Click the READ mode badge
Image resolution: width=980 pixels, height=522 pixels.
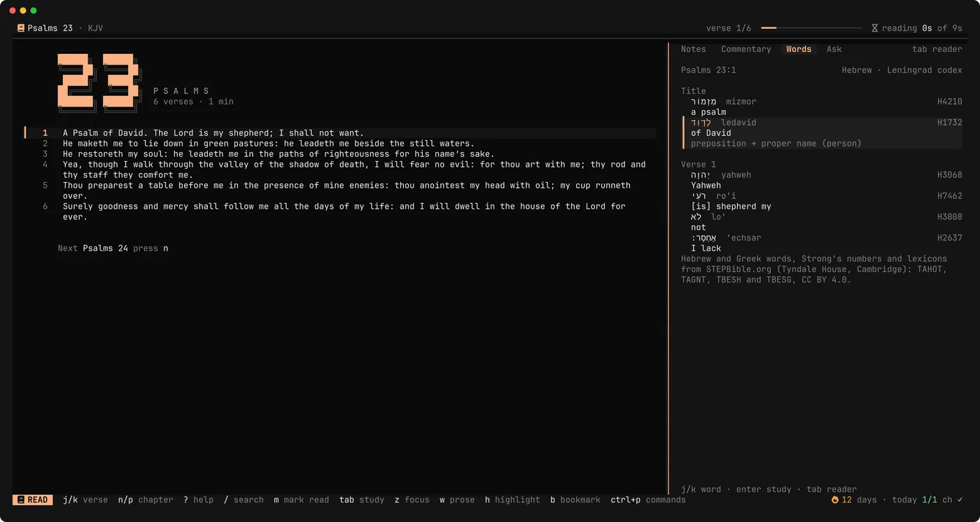coord(32,500)
